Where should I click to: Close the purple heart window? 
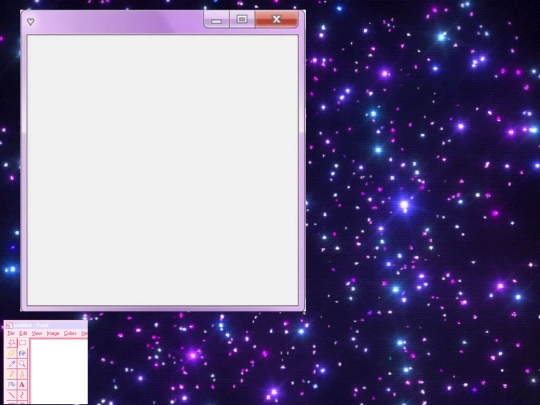tap(277, 19)
